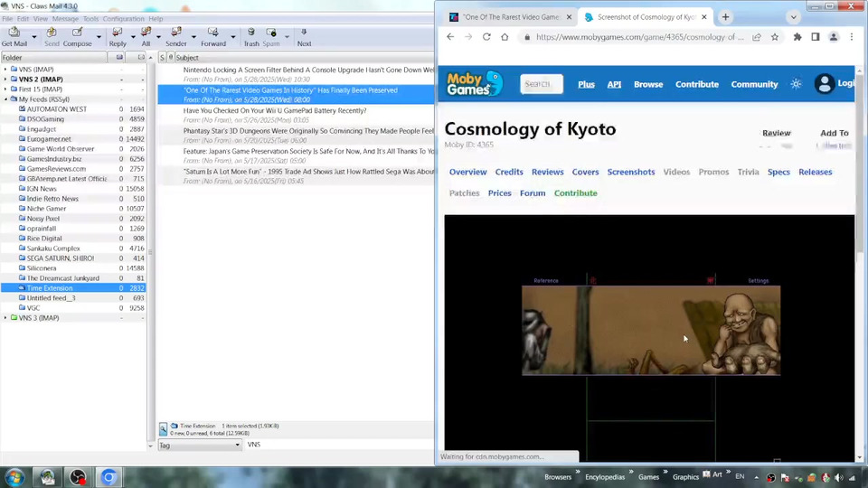Image resolution: width=868 pixels, height=488 pixels.
Task: Open Credits tab on MobyGames page
Action: (x=509, y=172)
